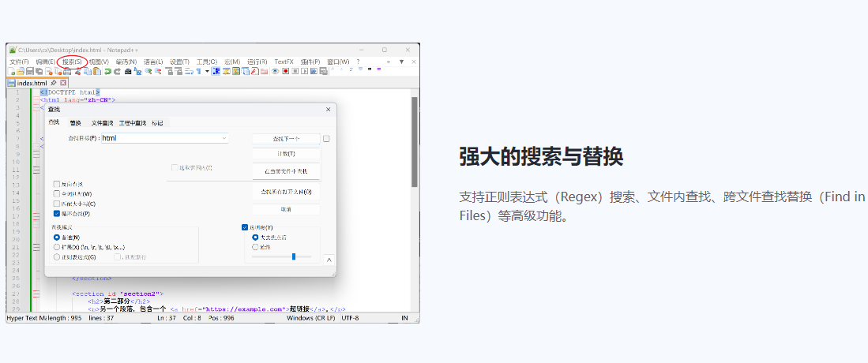The height and width of the screenshot is (363, 868).
Task: Select the 正则表达式(G) radio button
Action: [x=57, y=256]
